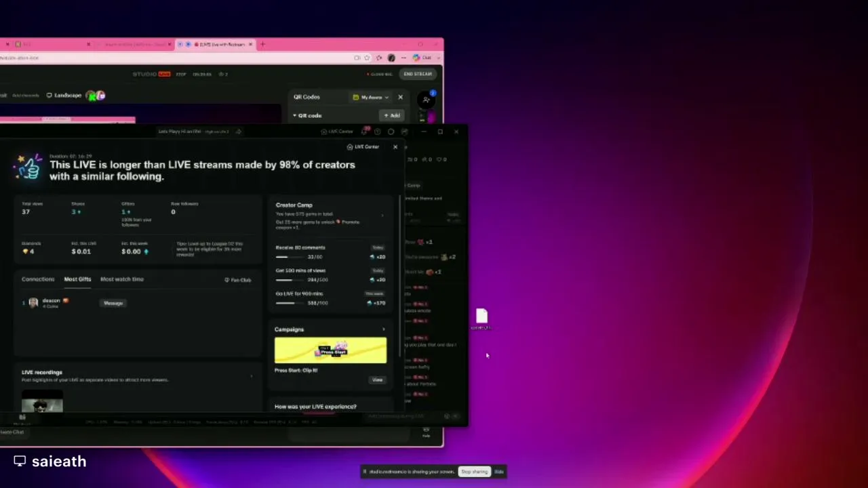Open the add guest icon with blue badge
The height and width of the screenshot is (488, 868).
click(x=427, y=99)
